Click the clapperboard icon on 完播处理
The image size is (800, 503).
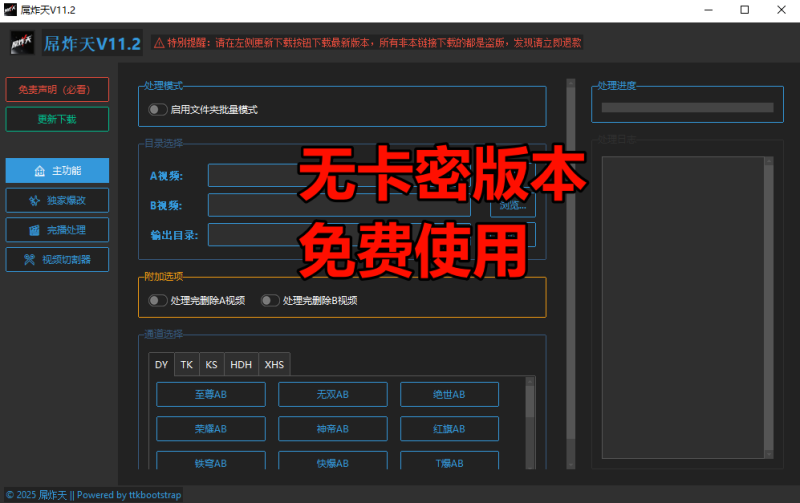click(34, 230)
